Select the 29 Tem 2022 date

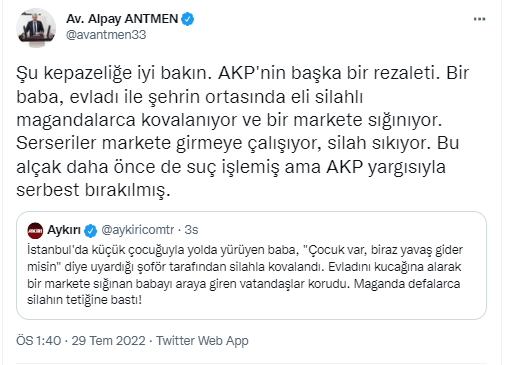tap(108, 341)
